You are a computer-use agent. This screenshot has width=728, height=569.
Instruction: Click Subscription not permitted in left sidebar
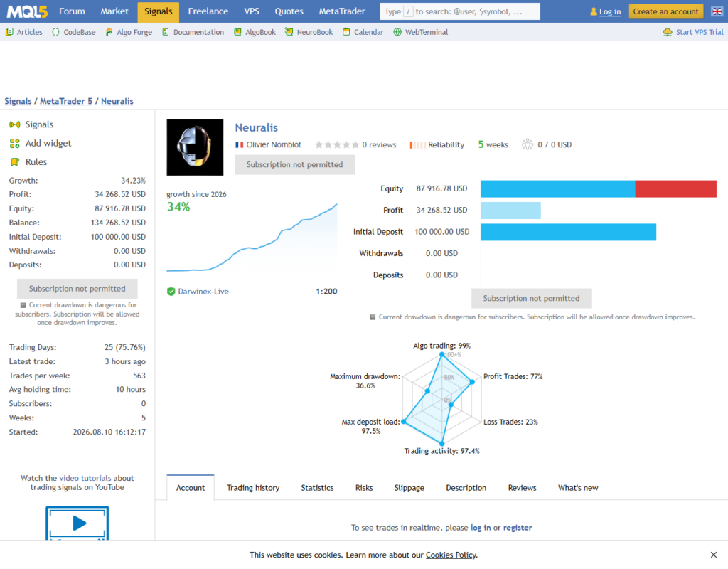(x=77, y=289)
